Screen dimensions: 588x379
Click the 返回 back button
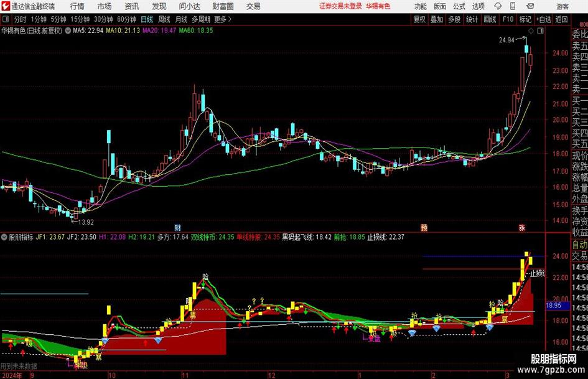pyautogui.click(x=561, y=19)
